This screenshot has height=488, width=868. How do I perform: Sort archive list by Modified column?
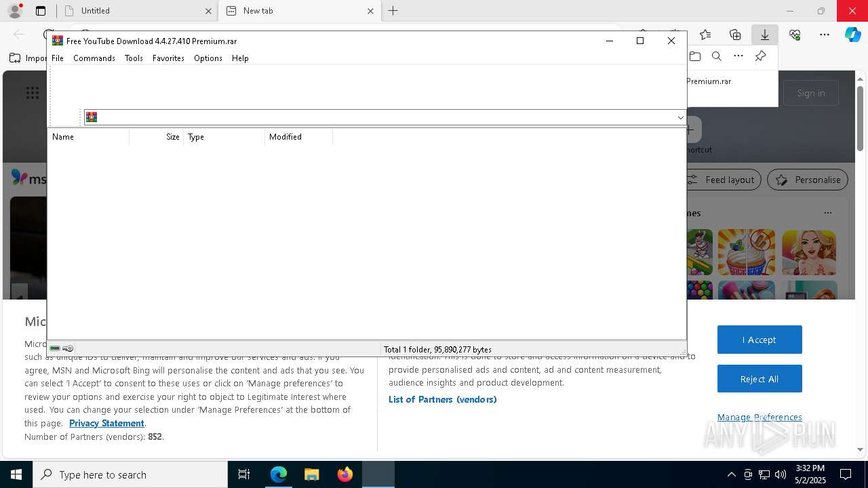coord(299,137)
